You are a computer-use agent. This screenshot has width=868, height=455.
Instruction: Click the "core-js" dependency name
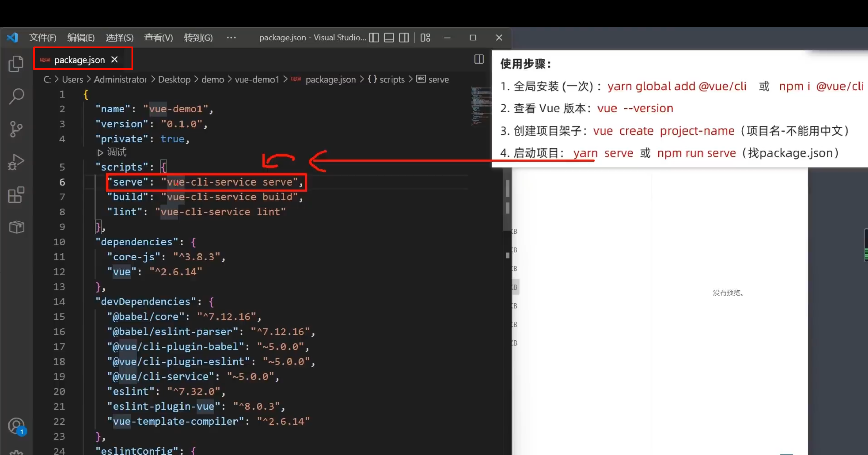point(134,257)
